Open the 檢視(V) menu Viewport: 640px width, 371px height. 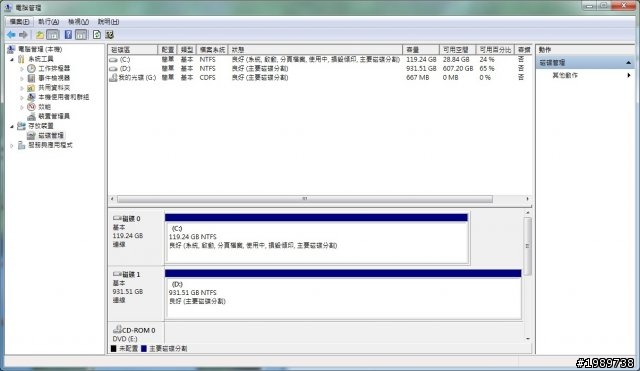coord(78,22)
